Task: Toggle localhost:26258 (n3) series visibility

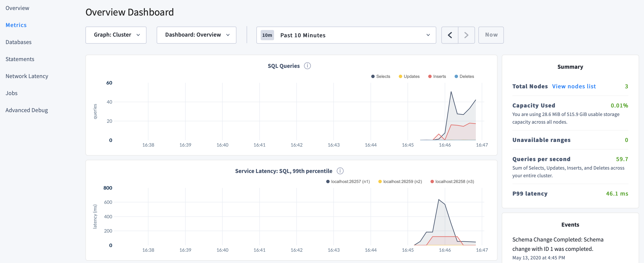Action: [452, 182]
